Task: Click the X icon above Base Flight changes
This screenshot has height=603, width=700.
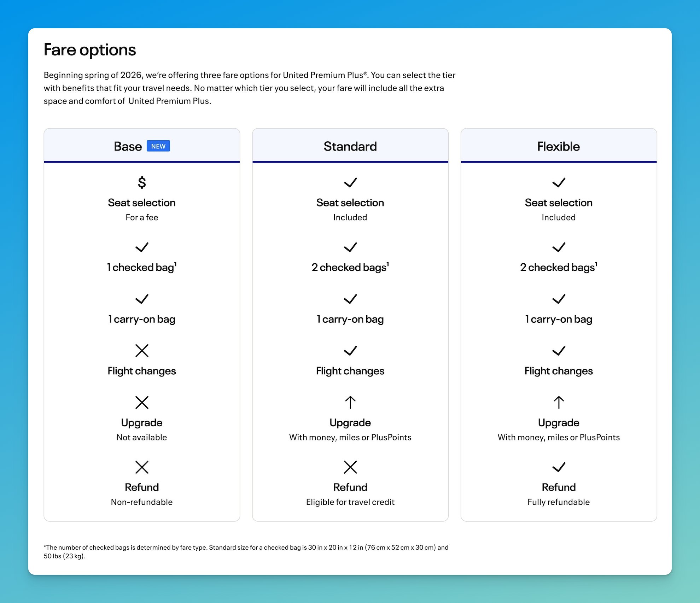Action: pyautogui.click(x=142, y=351)
